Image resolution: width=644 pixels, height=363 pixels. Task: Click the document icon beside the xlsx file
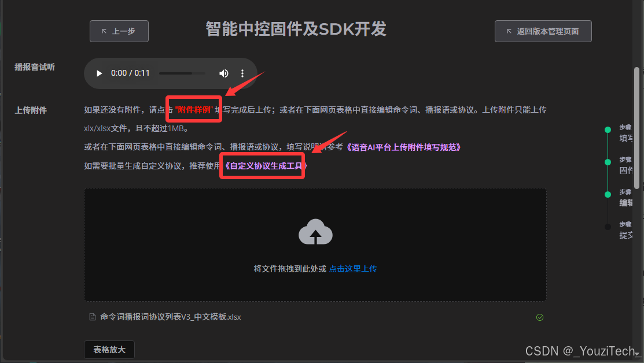91,317
